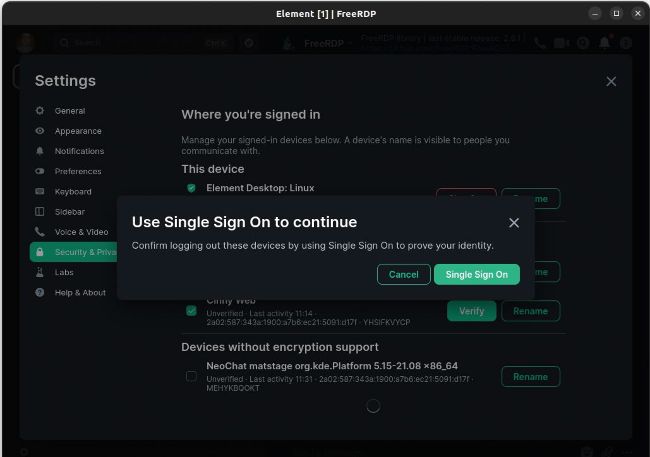The width and height of the screenshot is (650, 457).
Task: Switch to the Keyboard settings tab
Action: pos(72,191)
